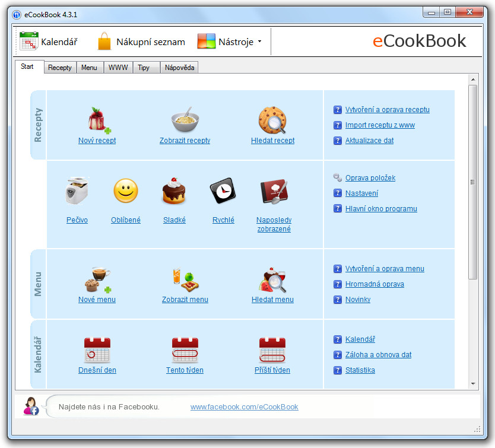495x448 pixels.
Task: Click the Tento týden calendar icon
Action: [185, 350]
